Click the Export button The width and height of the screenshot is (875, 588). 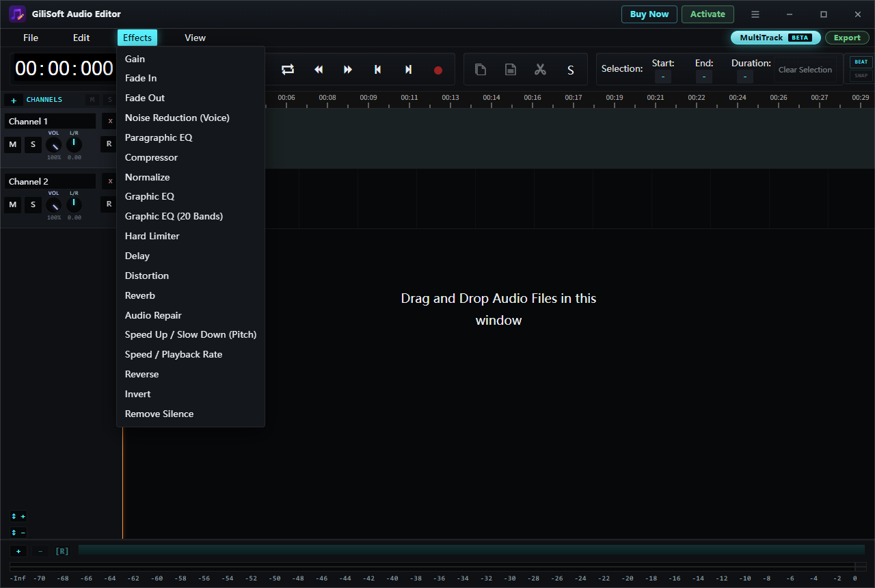tap(847, 38)
